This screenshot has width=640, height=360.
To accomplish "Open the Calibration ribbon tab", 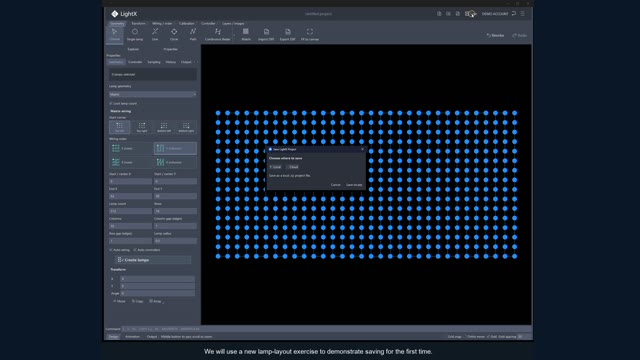I will tap(187, 23).
